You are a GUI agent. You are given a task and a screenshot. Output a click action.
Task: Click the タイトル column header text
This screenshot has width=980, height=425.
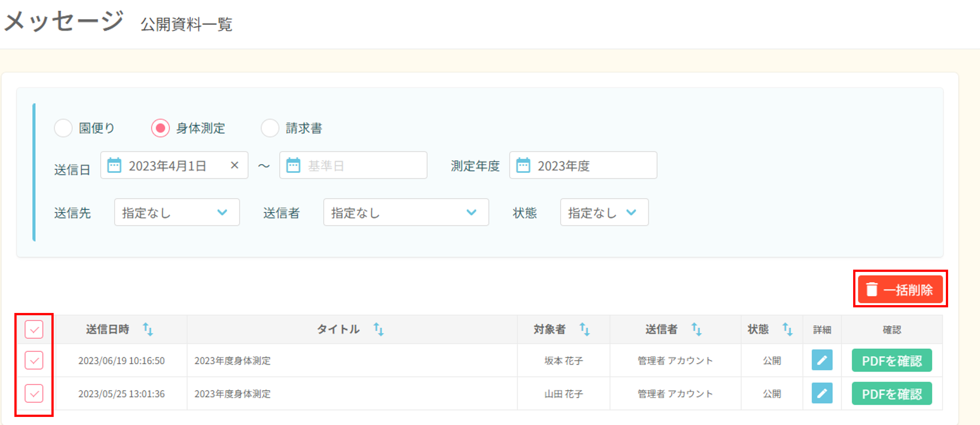[x=338, y=329]
